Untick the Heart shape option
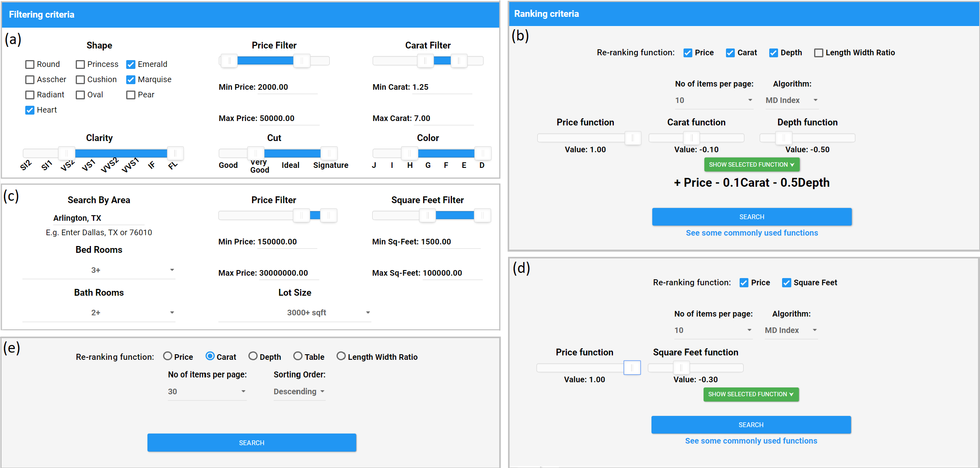The image size is (980, 468). point(30,110)
